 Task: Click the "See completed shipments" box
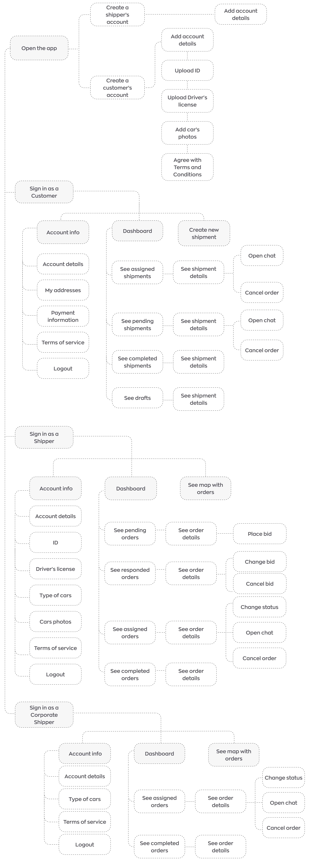[x=137, y=362]
